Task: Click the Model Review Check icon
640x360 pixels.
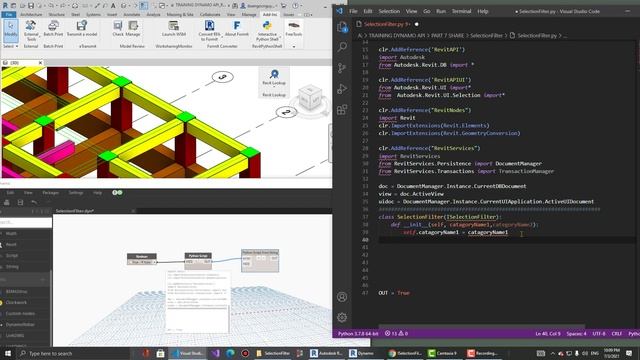Action: 118,29
